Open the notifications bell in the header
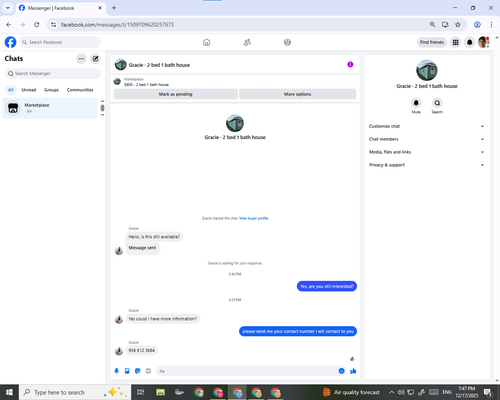This screenshot has width=500, height=400. tap(469, 42)
